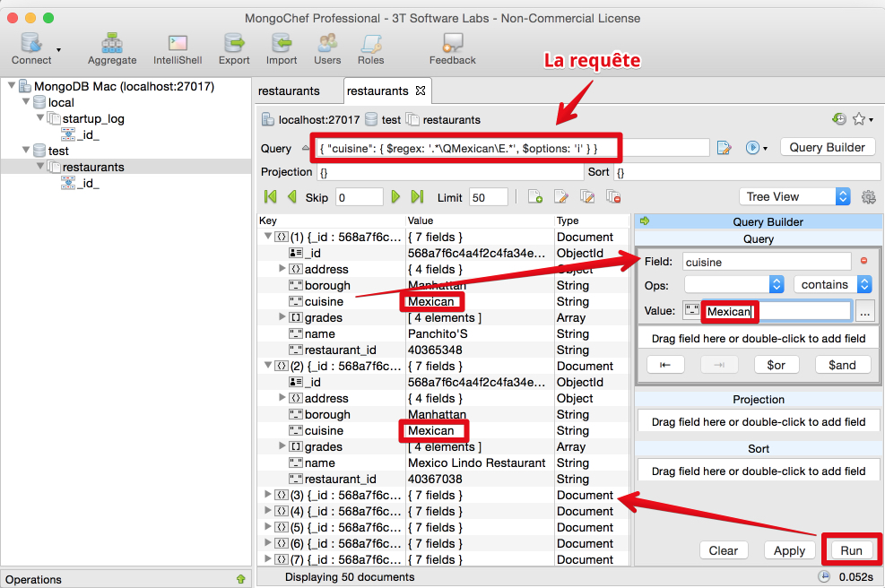885x588 pixels.
Task: Click the clock icon near 0.052s
Action: click(824, 576)
